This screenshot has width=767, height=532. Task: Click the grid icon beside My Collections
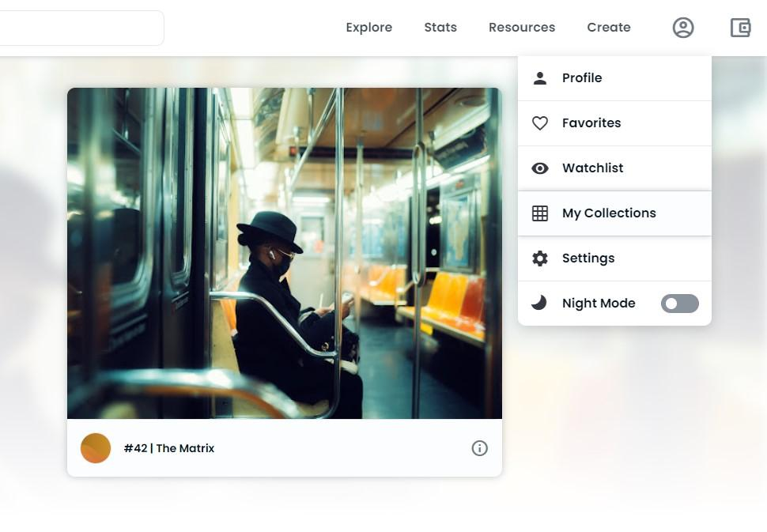point(540,213)
